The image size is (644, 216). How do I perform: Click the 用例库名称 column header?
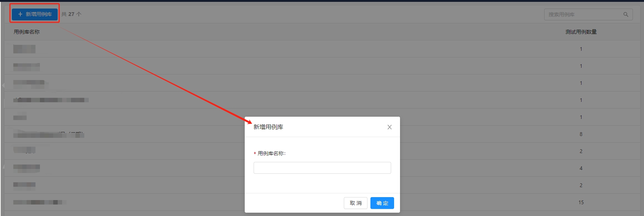coord(27,32)
